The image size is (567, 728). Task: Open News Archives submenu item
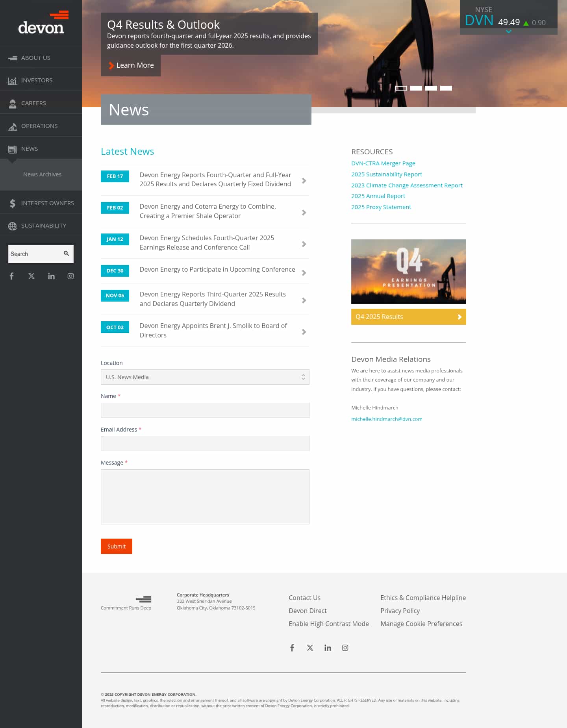(x=42, y=174)
